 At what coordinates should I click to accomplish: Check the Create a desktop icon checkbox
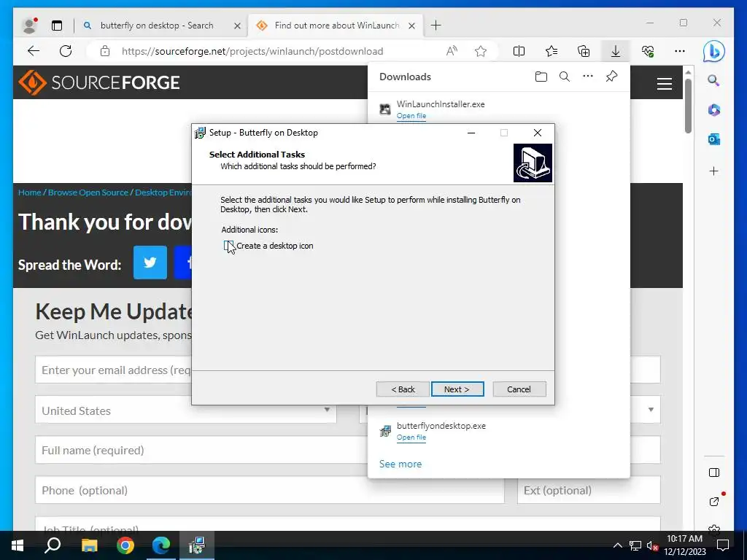pyautogui.click(x=229, y=246)
